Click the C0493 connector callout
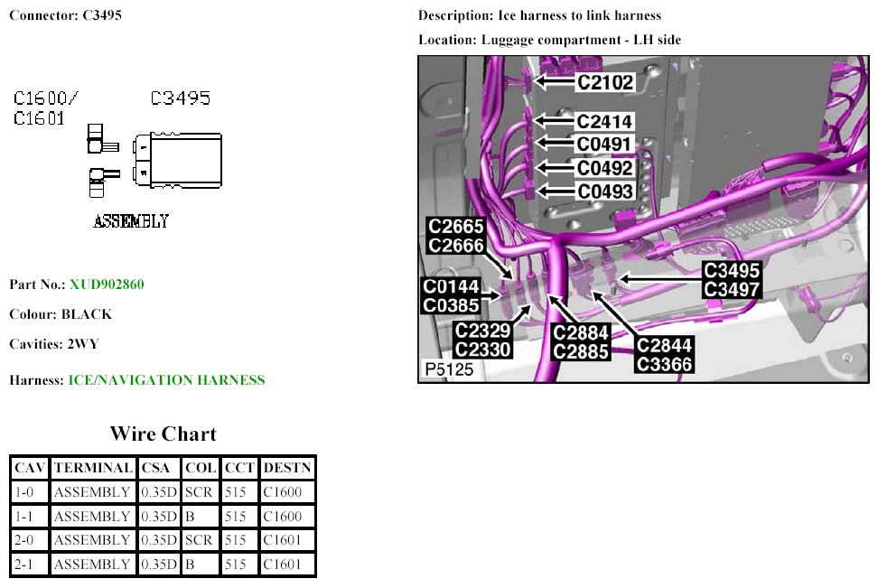The height and width of the screenshot is (588, 878). [x=604, y=191]
